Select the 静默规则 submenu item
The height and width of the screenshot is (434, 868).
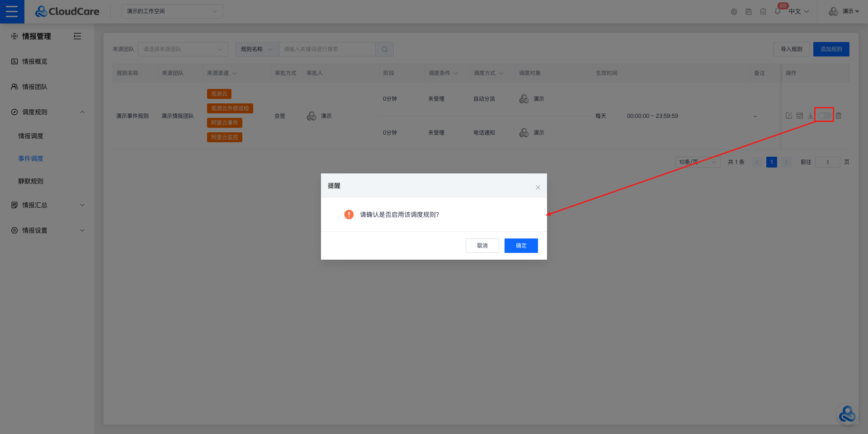point(31,181)
